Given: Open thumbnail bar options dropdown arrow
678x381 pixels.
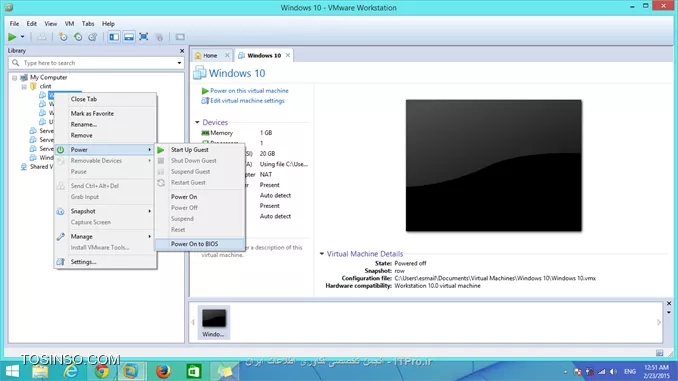Looking at the screenshot, I should tap(668, 312).
